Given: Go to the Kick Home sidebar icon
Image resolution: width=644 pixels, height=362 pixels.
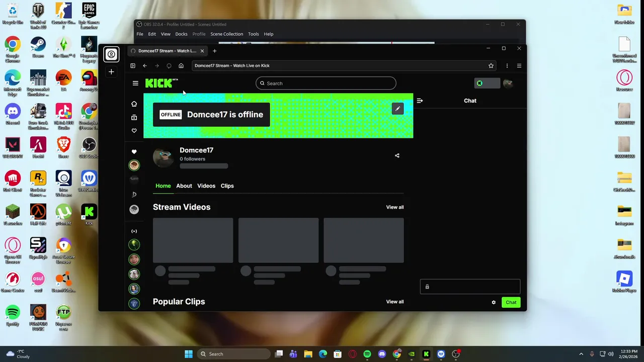Looking at the screenshot, I should (x=134, y=104).
